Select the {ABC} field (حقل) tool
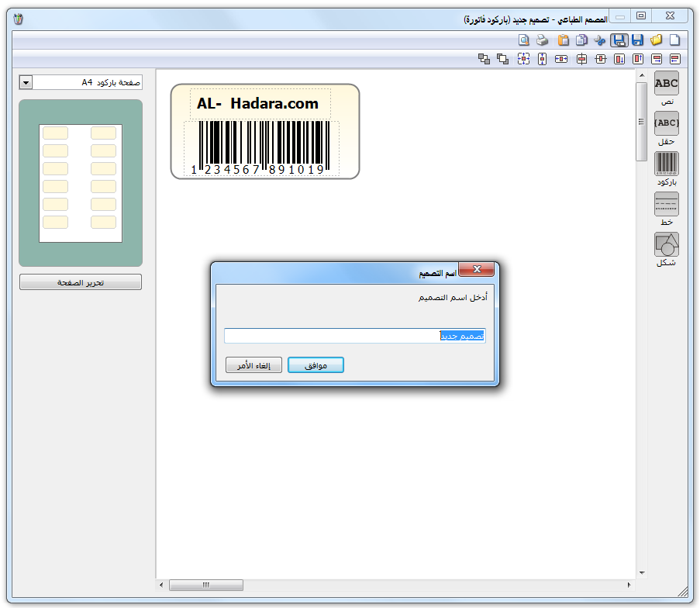 pyautogui.click(x=667, y=123)
